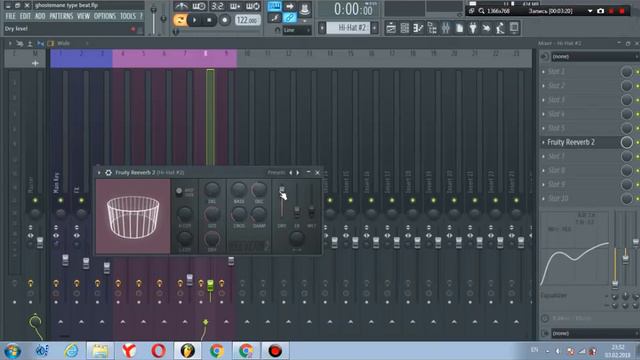Click the tempo tapper figure icon
Screen dimensions: 640x360
click(500, 28)
